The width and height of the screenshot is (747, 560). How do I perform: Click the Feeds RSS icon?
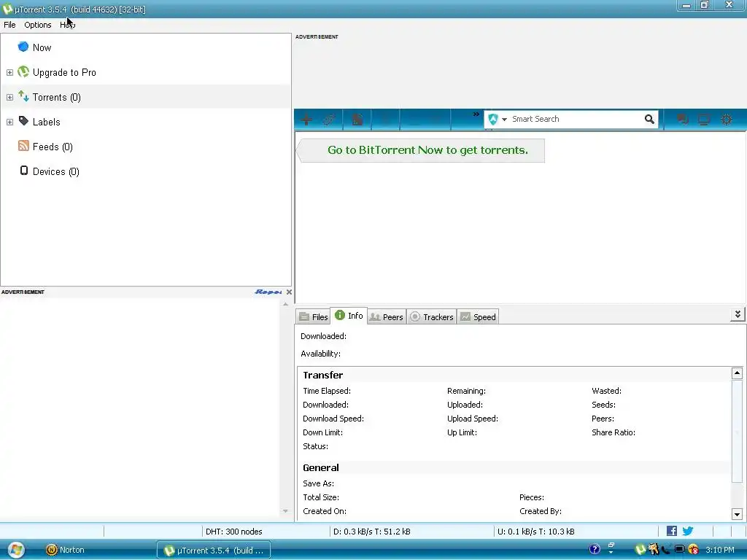[x=23, y=146]
